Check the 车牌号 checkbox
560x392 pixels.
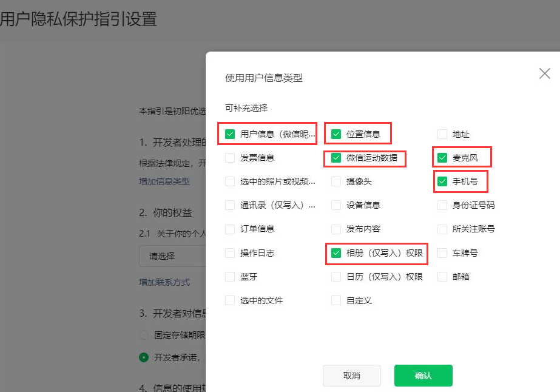442,253
